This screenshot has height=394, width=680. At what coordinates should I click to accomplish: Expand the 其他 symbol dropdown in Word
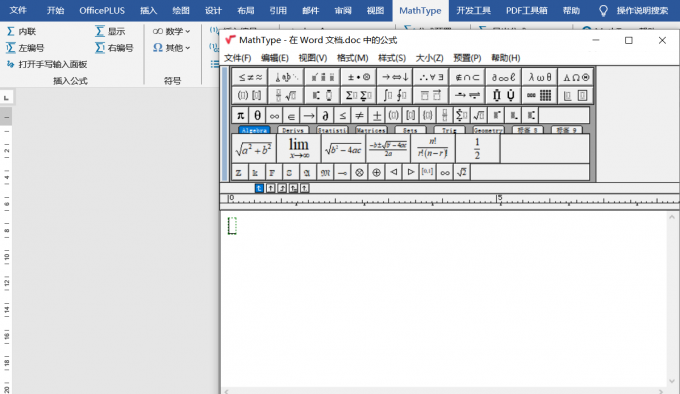coord(171,48)
